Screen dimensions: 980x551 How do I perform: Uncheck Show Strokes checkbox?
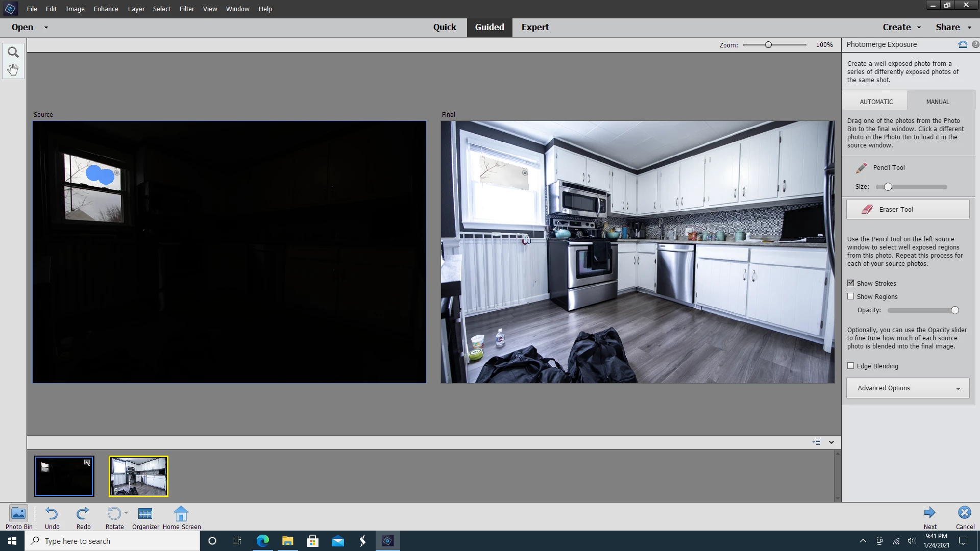tap(851, 283)
